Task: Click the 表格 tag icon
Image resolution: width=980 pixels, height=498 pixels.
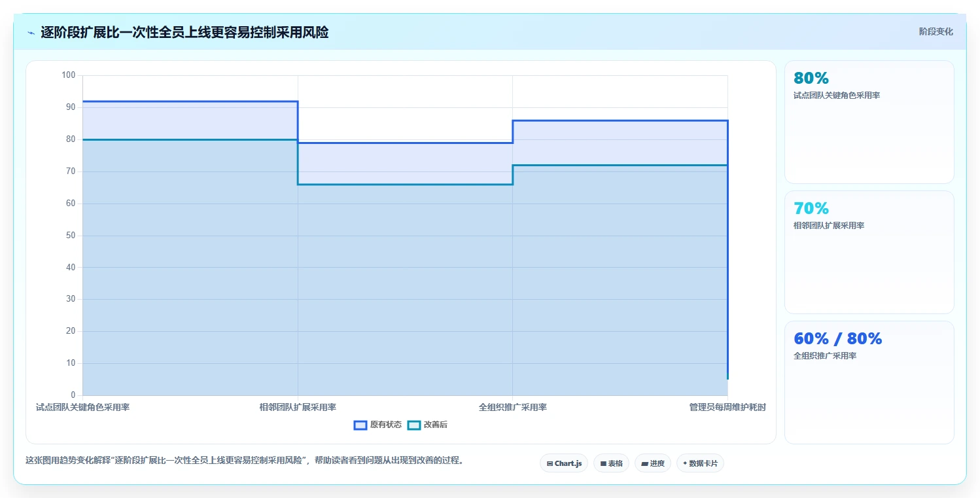Action: tap(603, 463)
